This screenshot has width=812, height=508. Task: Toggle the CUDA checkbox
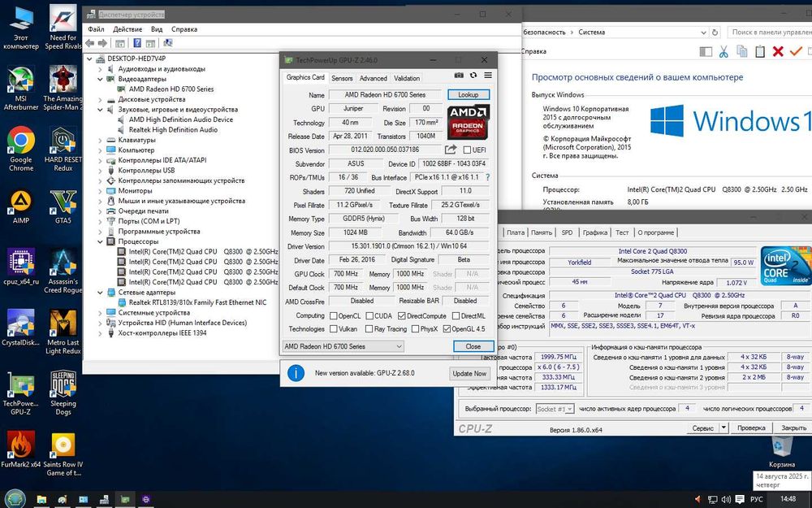pyautogui.click(x=369, y=315)
